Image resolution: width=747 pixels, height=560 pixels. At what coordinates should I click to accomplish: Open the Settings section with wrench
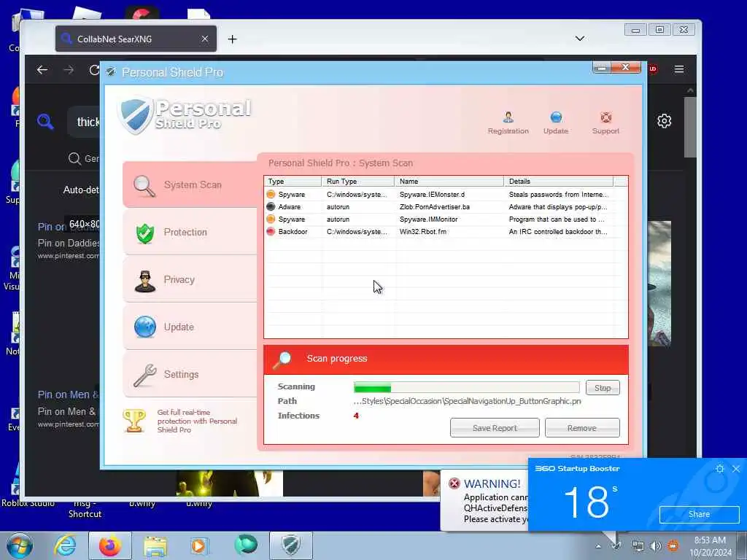[190, 374]
